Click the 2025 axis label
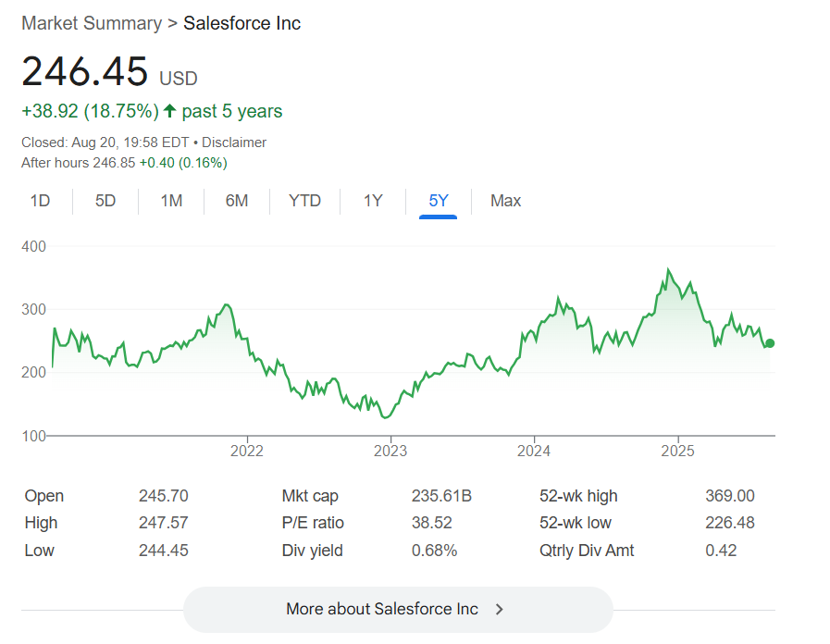Image resolution: width=830 pixels, height=644 pixels. 677,451
